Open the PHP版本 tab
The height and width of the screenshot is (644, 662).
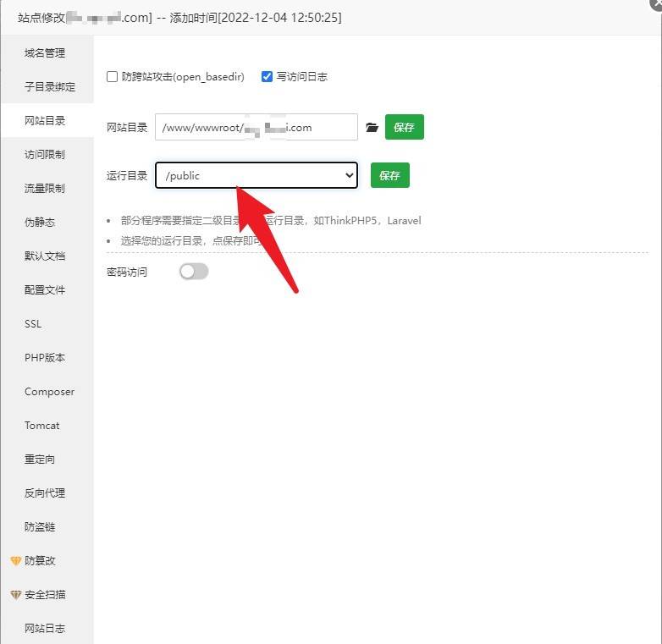coord(45,358)
